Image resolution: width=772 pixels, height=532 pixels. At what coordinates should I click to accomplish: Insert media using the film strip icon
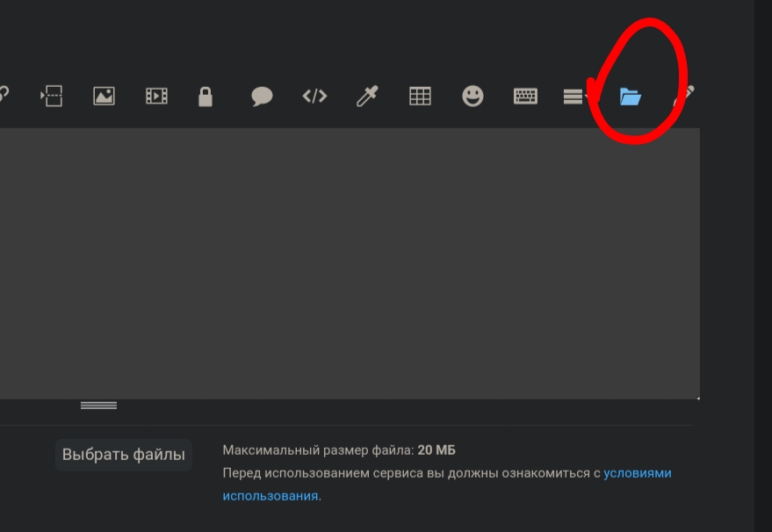(x=156, y=96)
